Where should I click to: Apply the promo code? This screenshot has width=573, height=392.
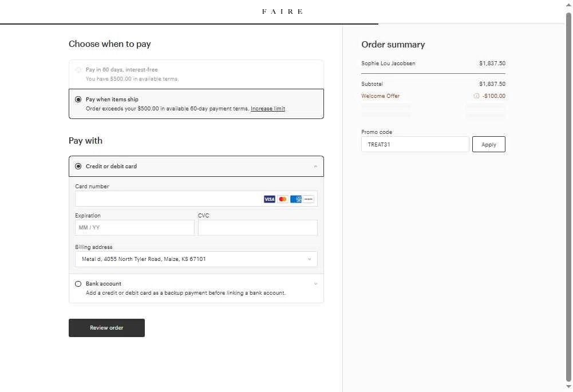(488, 145)
